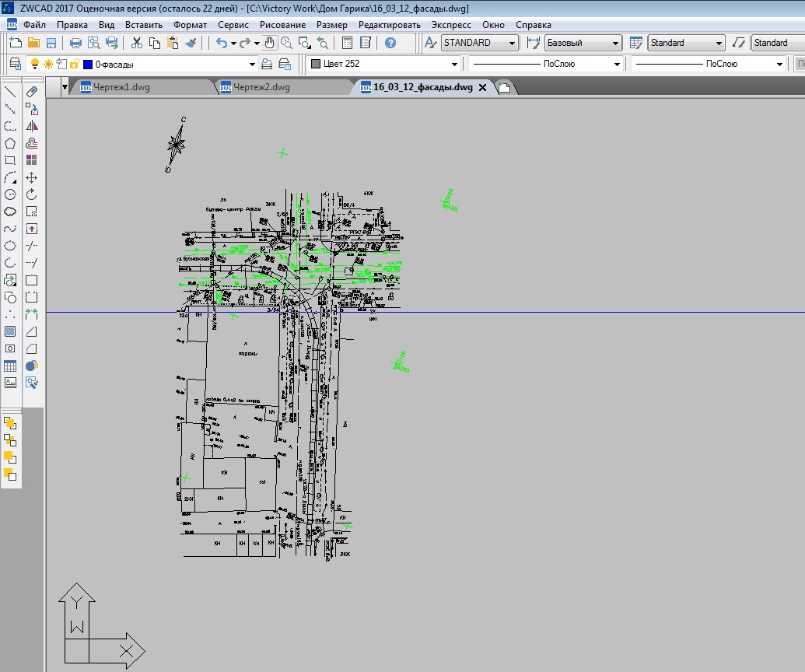
Task: Click the Hatch tool icon
Action: [x=10, y=331]
